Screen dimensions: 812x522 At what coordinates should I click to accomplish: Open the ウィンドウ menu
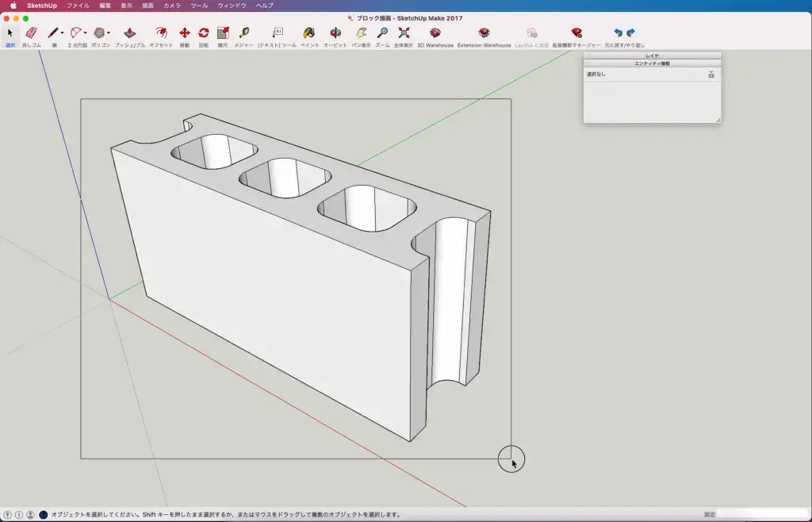click(x=232, y=6)
